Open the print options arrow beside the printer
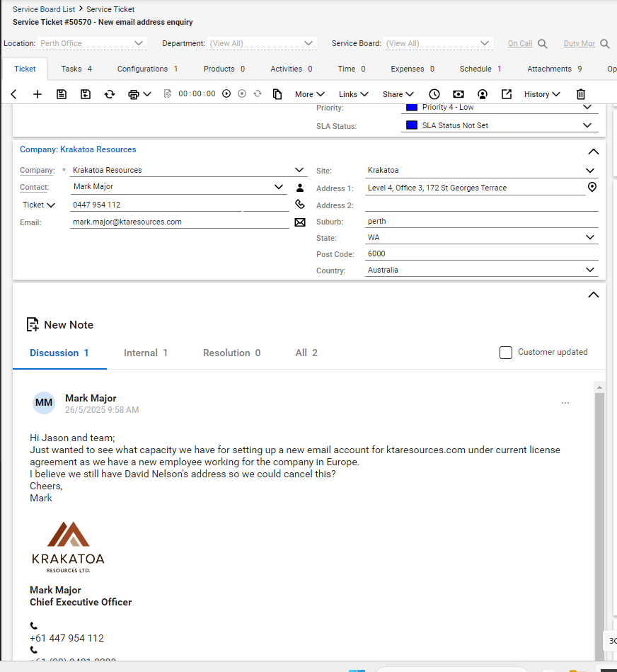Screen dimensions: 617x672 pos(147,94)
